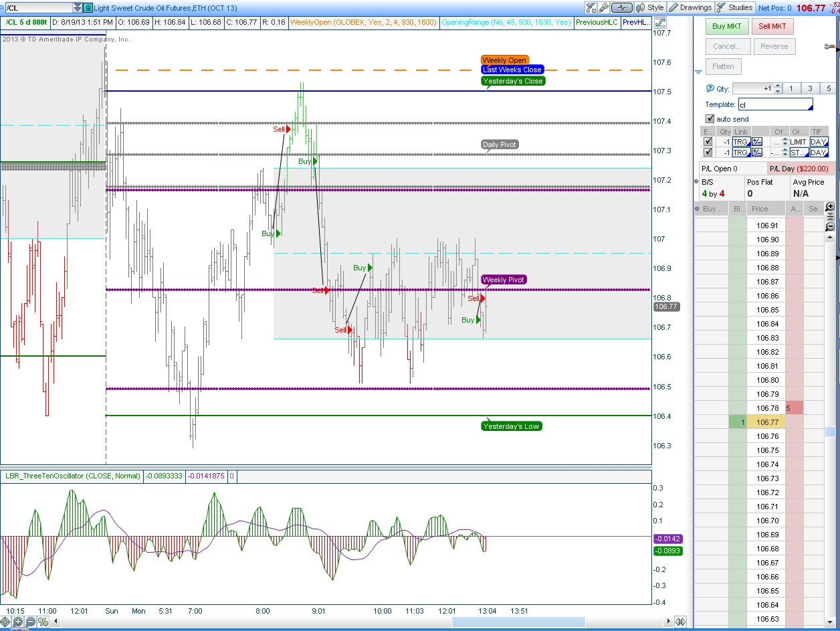Set quantity preset to 1

point(791,88)
